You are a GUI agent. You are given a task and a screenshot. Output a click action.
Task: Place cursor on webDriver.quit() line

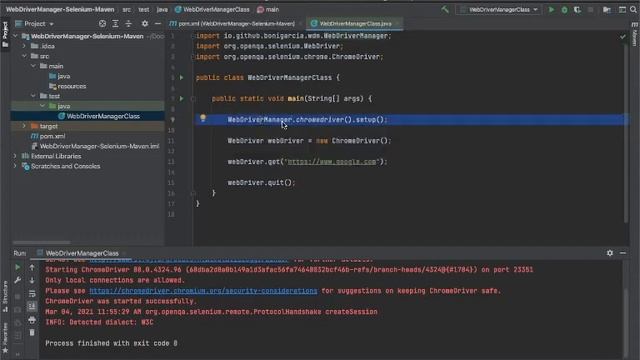261,182
